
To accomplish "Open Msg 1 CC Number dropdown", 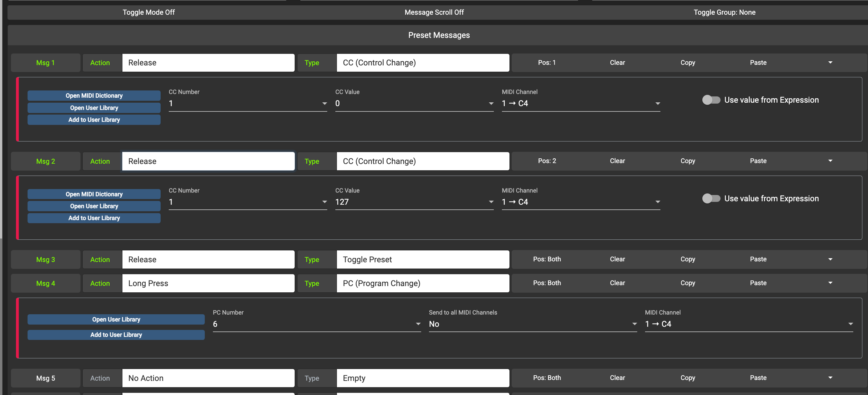I will point(248,103).
